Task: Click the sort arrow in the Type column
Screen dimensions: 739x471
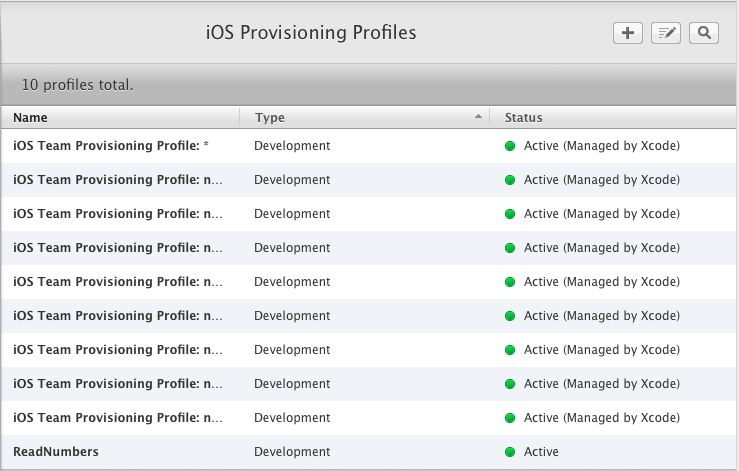Action: 479,117
